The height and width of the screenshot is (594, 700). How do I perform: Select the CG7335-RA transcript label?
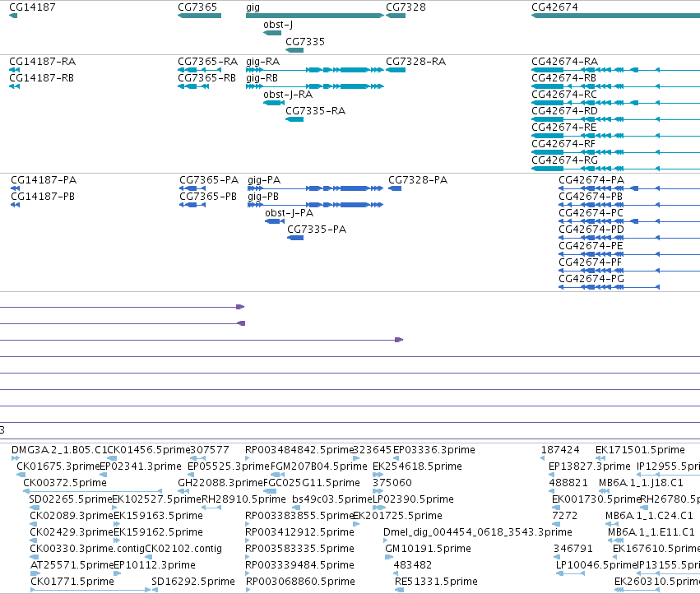point(315,111)
